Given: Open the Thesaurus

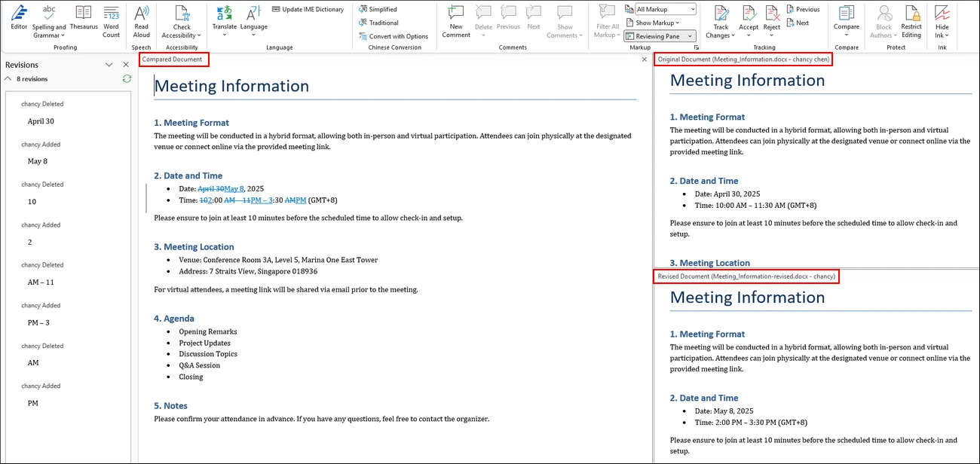Looking at the screenshot, I should click(83, 21).
